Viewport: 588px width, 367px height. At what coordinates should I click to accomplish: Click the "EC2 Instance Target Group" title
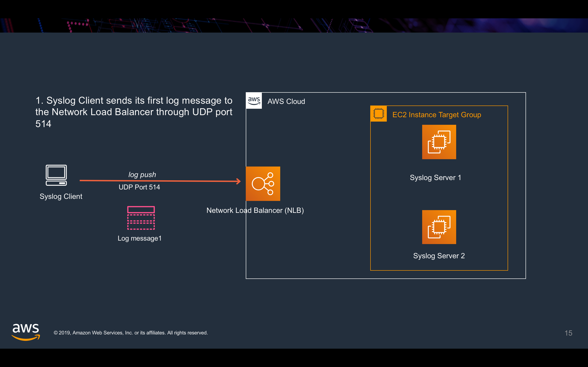pos(437,114)
